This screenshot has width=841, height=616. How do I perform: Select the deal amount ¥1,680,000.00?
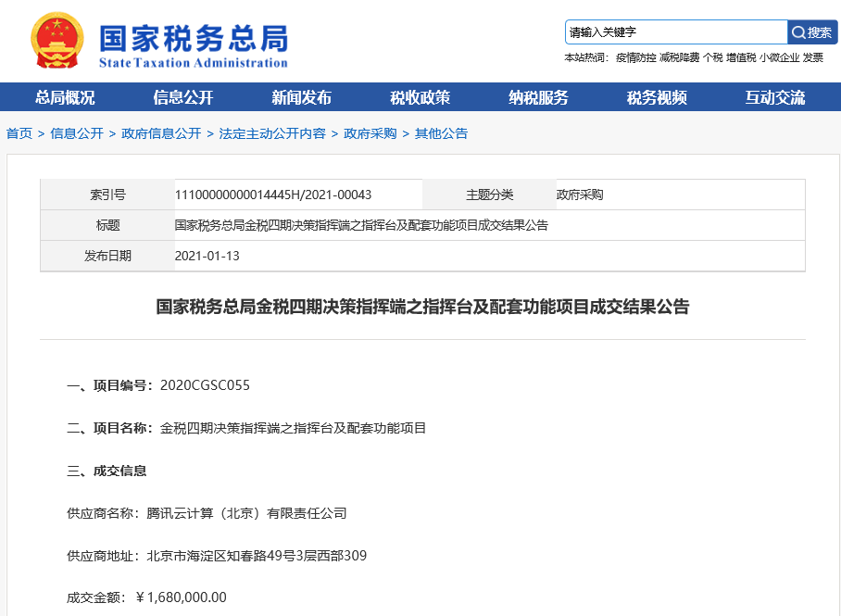click(181, 597)
